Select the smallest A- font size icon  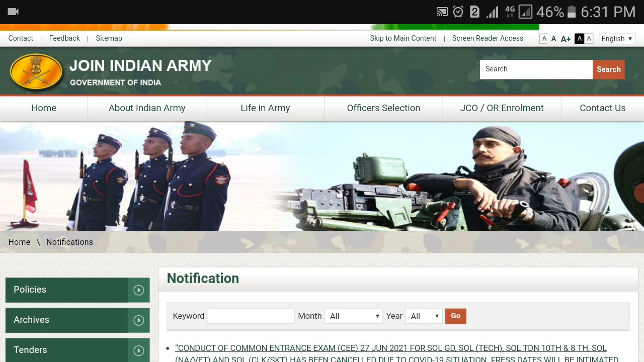click(544, 39)
